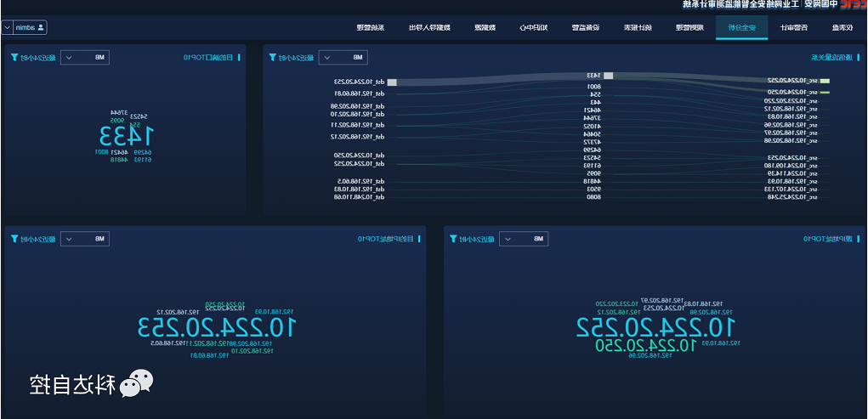Click the filter funnel in 目的端口TOP10 panel
The width and height of the screenshot is (868, 419).
(15, 58)
